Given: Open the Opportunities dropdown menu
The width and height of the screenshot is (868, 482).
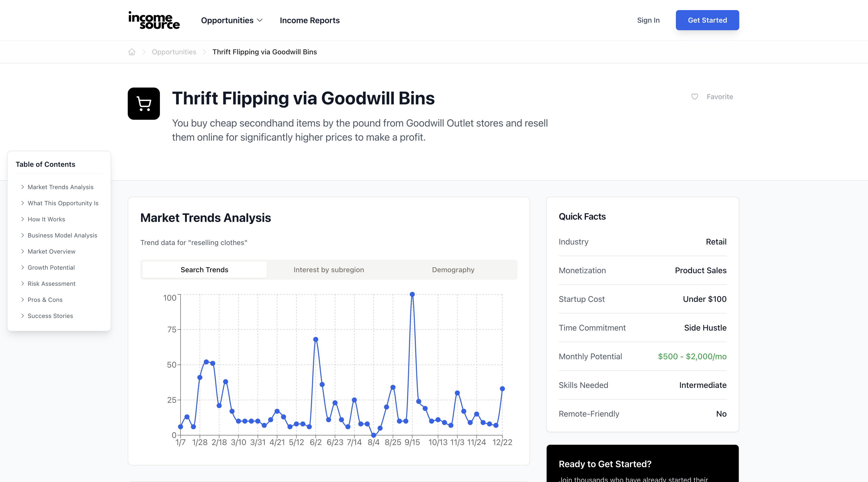Looking at the screenshot, I should [x=232, y=20].
